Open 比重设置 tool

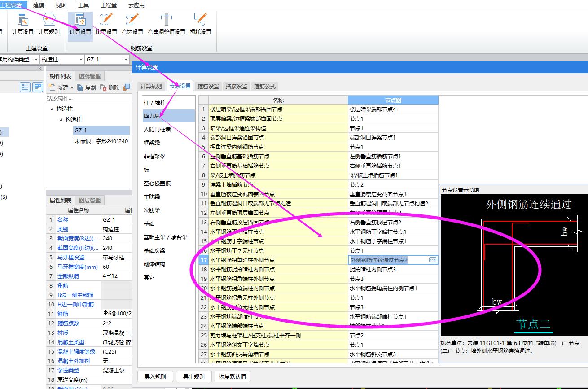[106, 24]
